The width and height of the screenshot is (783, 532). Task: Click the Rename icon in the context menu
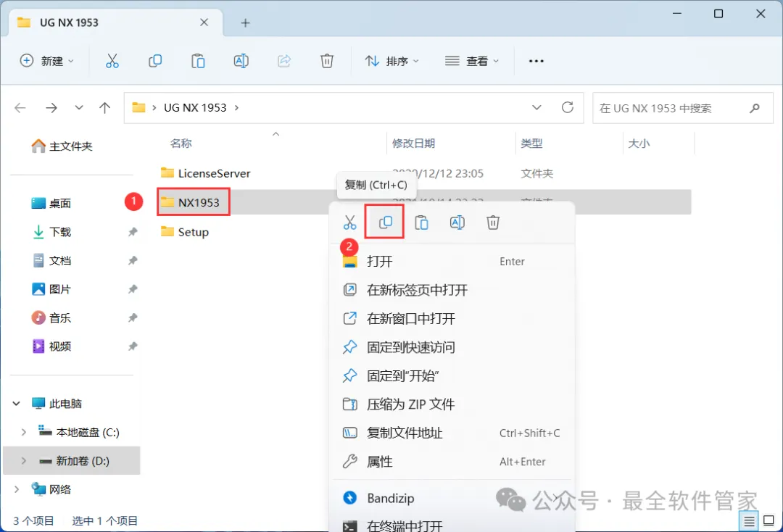coord(457,222)
